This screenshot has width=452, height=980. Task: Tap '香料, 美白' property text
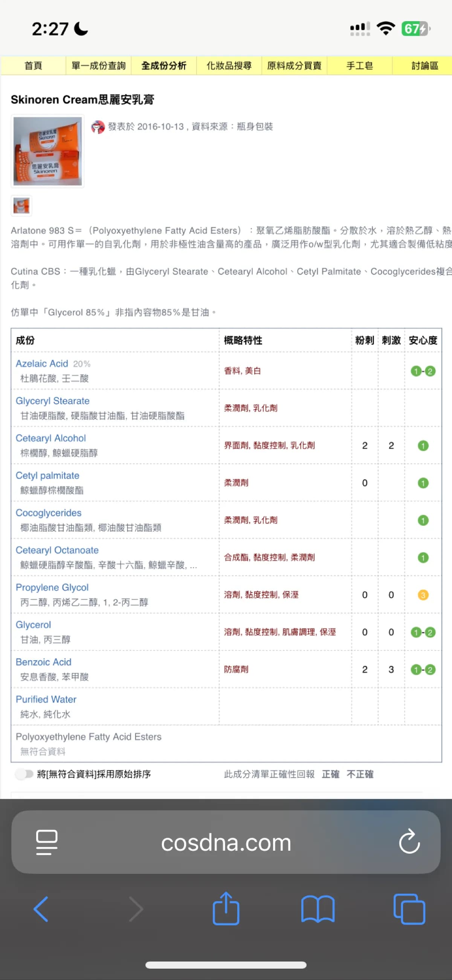[x=242, y=371]
